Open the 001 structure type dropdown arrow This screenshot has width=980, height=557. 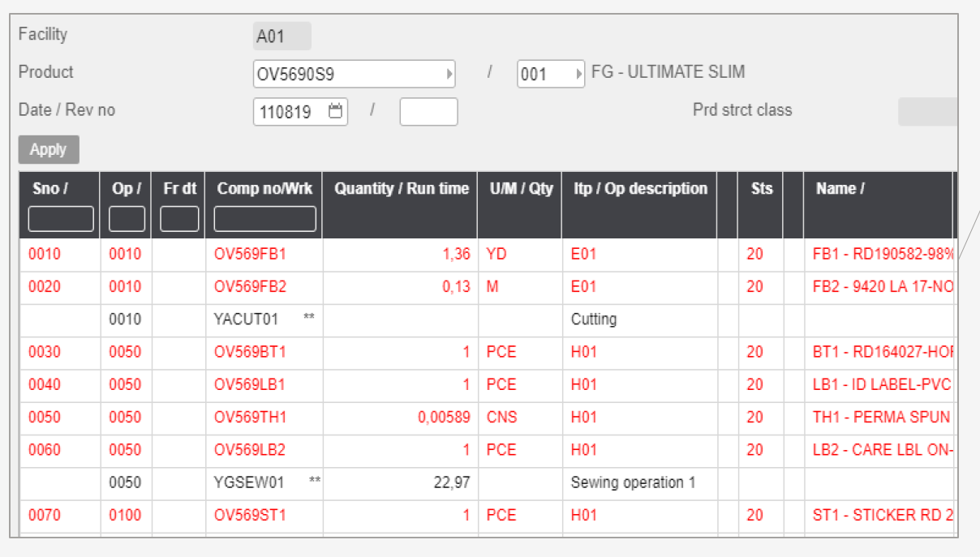[579, 75]
